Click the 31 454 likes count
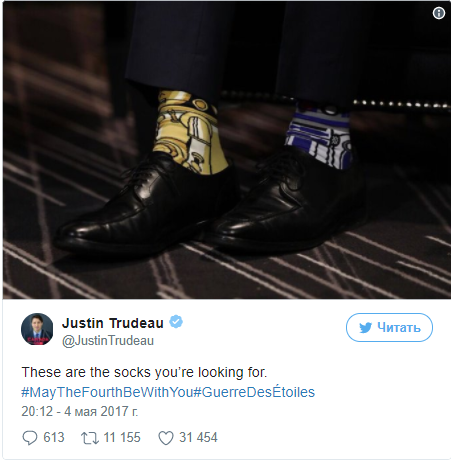The width and height of the screenshot is (451, 471). pos(198,437)
